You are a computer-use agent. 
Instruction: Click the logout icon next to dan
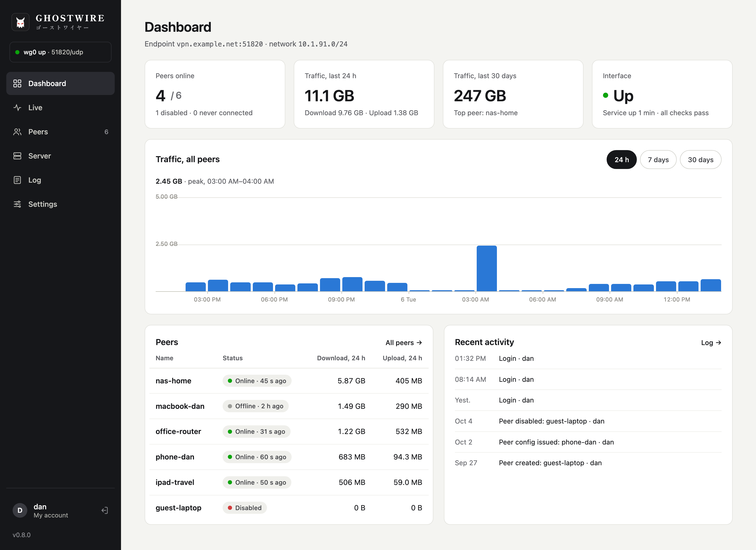tap(105, 510)
